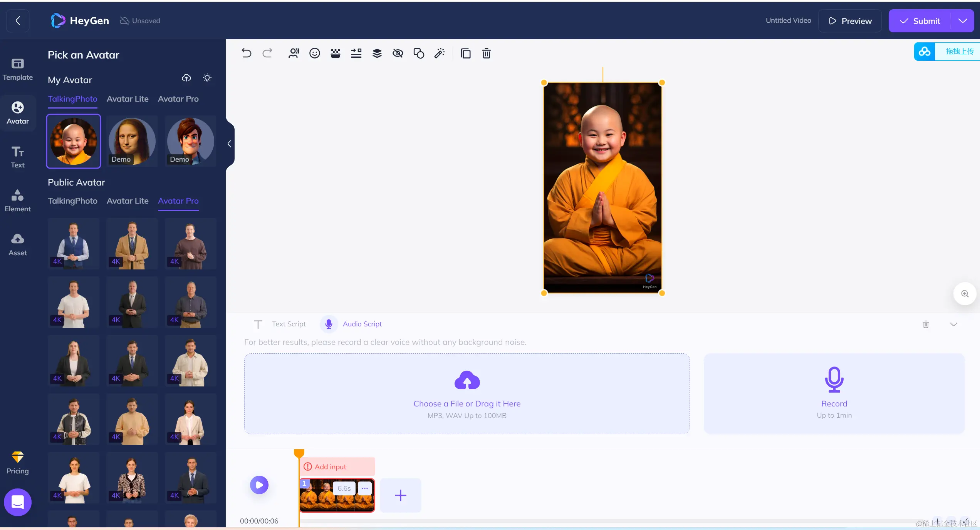Click the undo arrow in toolbar

pos(247,53)
